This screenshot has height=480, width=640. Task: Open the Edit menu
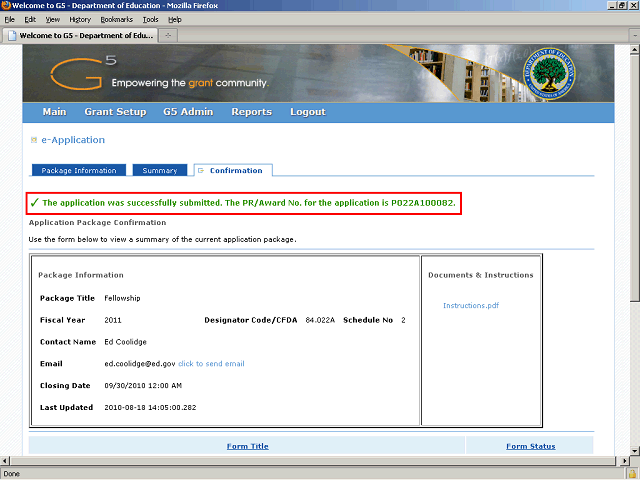click(30, 20)
